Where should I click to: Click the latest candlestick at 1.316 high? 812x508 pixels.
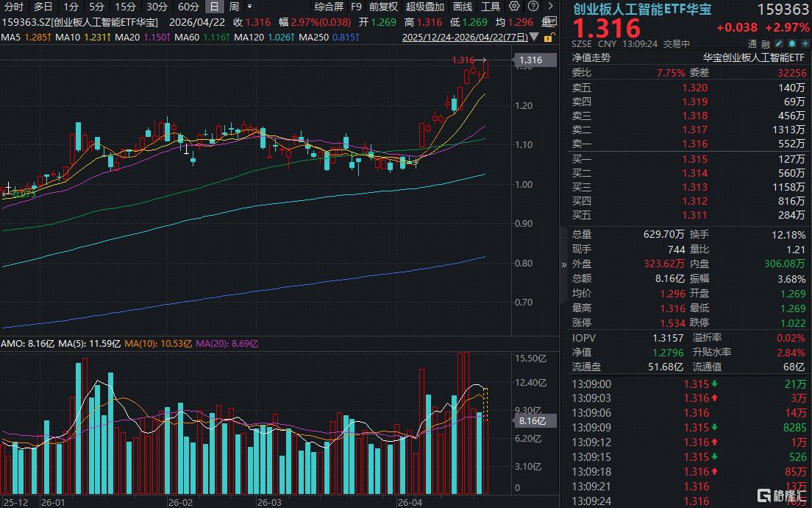[486, 69]
